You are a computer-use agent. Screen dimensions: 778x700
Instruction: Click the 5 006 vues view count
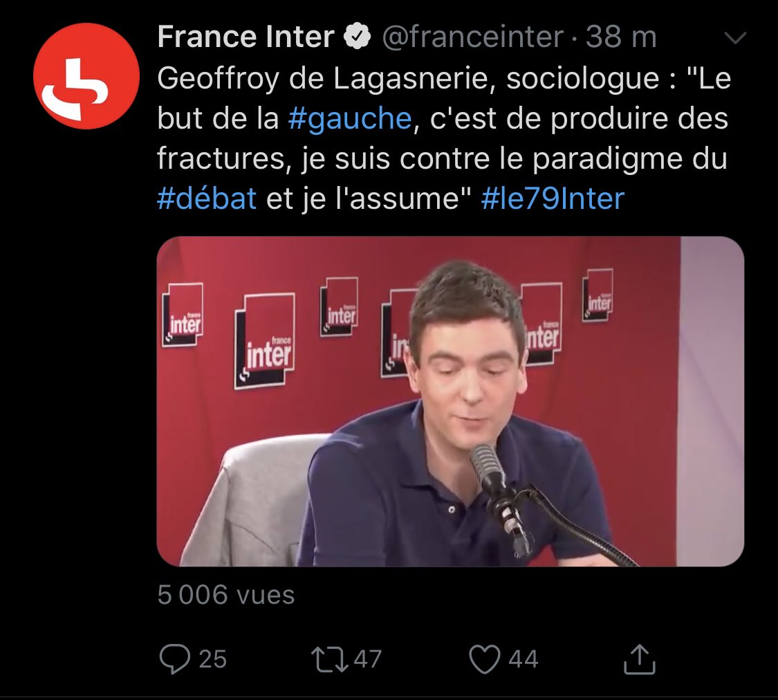pos(225,594)
